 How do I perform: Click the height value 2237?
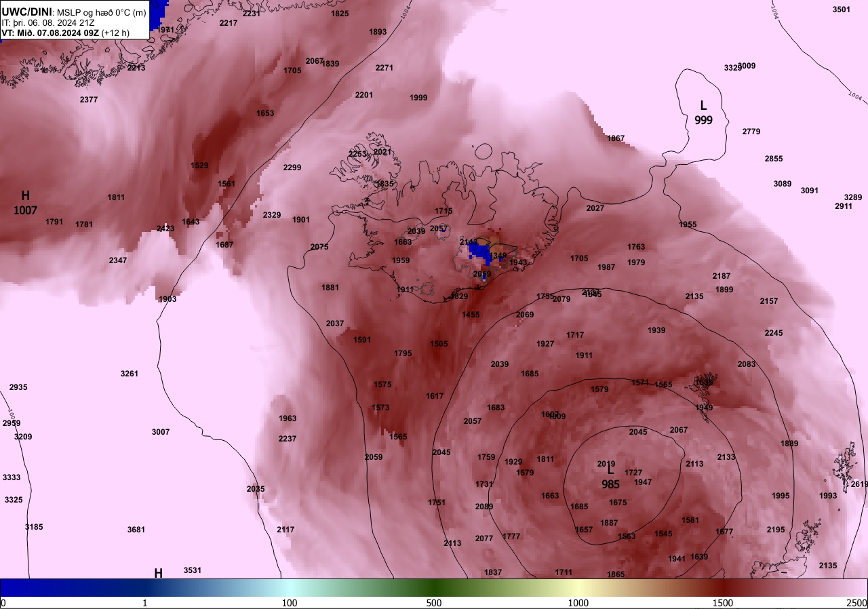288,439
